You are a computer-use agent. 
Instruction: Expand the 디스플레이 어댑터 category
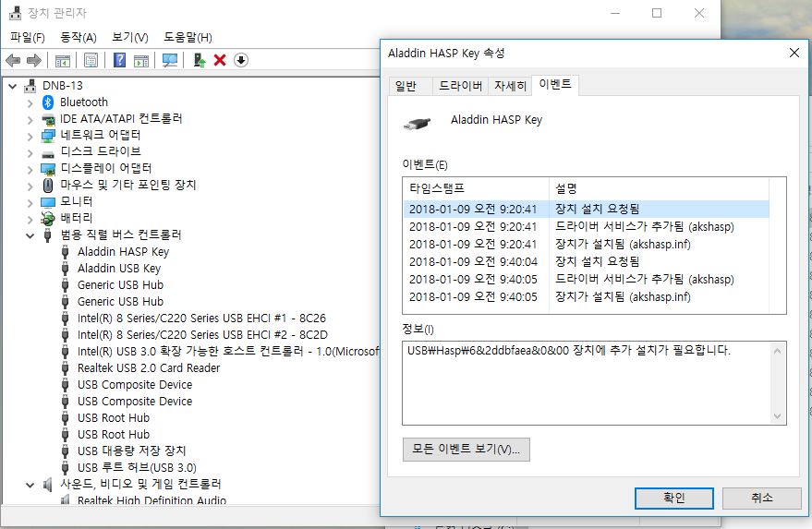tap(30, 169)
